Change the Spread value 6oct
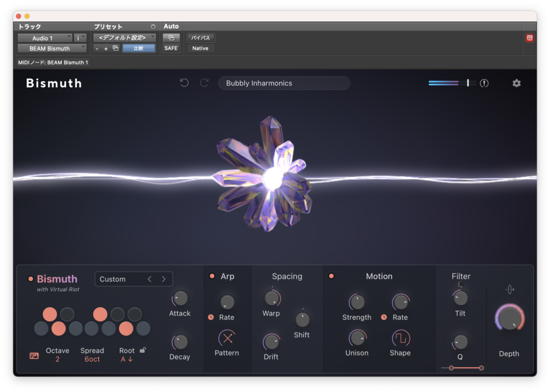 point(92,359)
